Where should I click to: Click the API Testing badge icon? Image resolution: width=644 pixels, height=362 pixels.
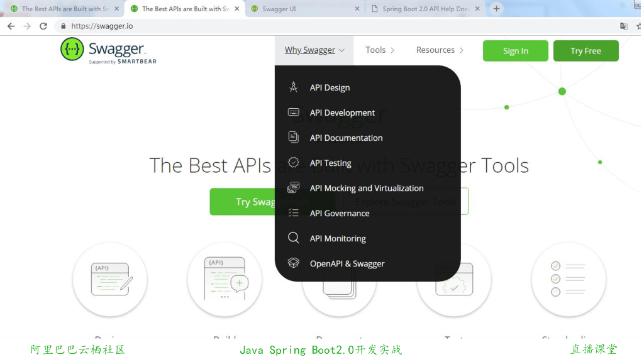tap(293, 163)
